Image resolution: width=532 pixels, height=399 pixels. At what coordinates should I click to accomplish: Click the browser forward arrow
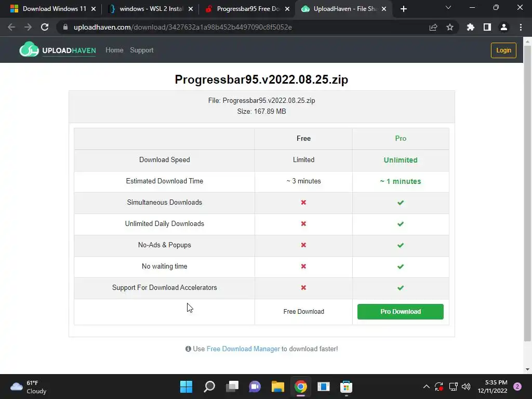click(x=28, y=27)
